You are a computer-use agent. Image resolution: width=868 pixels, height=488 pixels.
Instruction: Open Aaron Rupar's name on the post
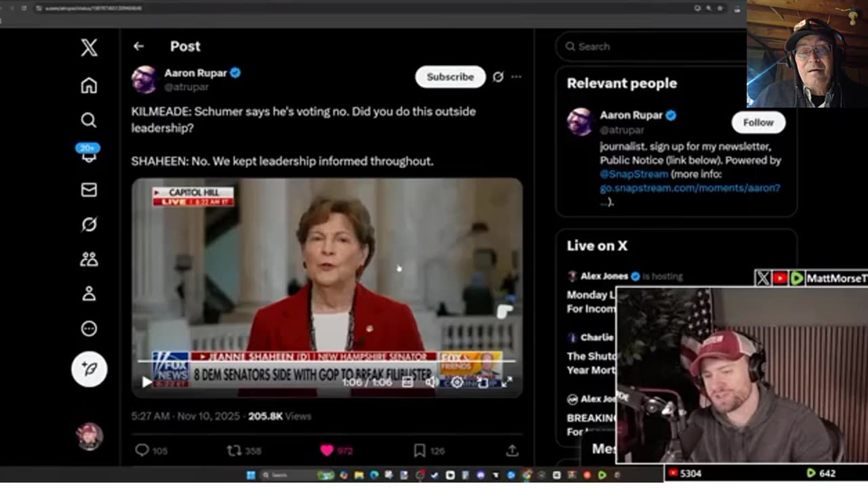tap(195, 73)
